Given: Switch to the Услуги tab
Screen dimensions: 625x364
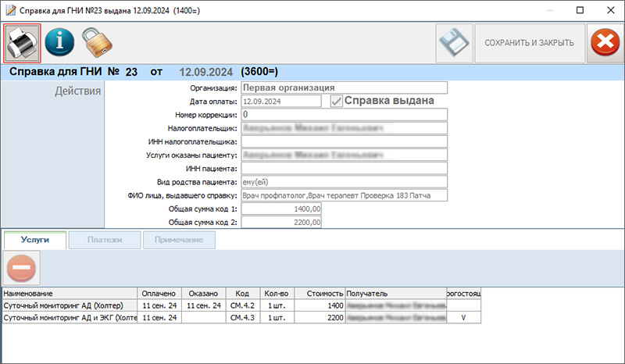Looking at the screenshot, I should (x=34, y=240).
